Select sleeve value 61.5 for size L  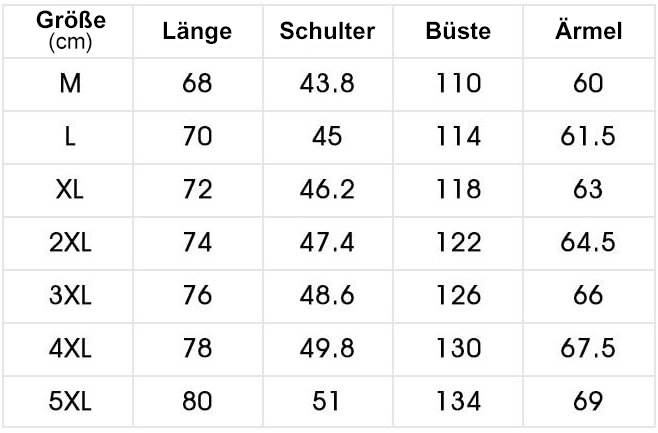(588, 136)
